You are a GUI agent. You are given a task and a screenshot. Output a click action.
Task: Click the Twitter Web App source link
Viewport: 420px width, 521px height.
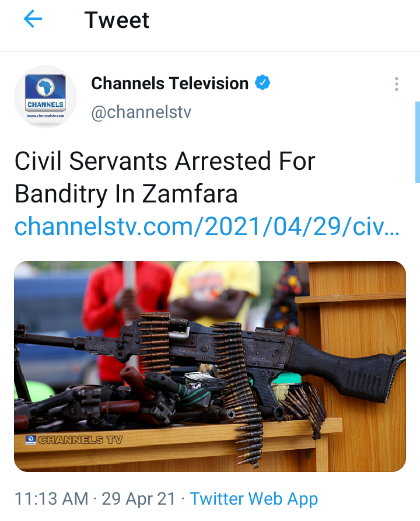[x=254, y=499]
